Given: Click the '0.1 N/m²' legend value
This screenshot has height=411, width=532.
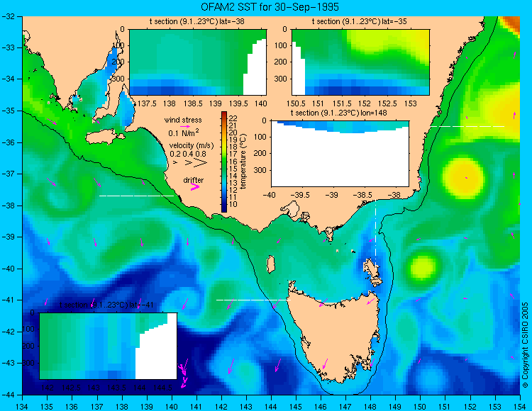Looking at the screenshot, I should (x=184, y=133).
